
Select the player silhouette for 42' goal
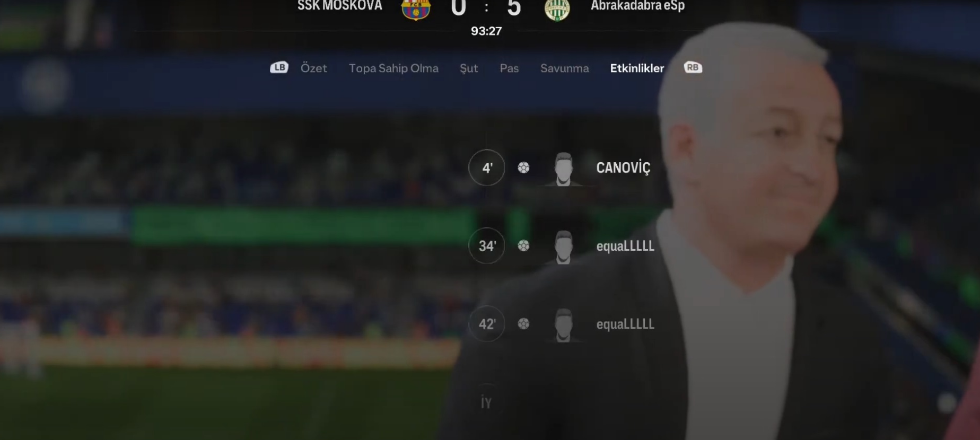tap(563, 325)
